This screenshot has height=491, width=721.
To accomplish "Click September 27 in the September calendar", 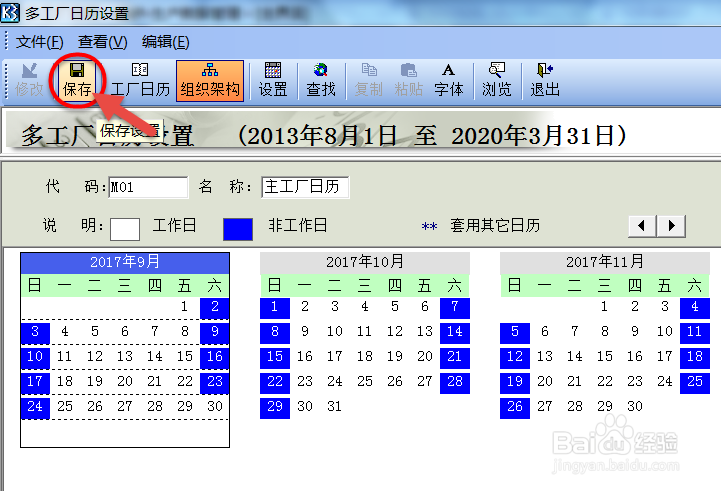I will pos(125,406).
